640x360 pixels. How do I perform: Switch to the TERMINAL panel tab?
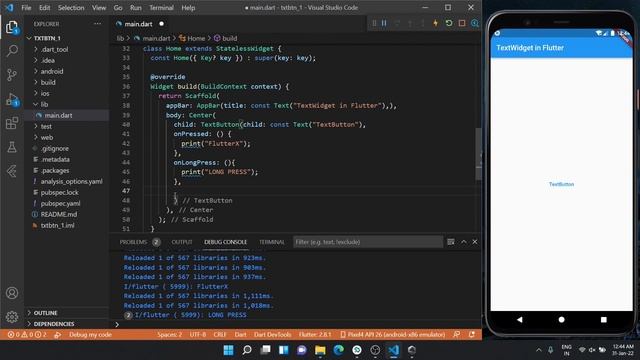(x=271, y=242)
